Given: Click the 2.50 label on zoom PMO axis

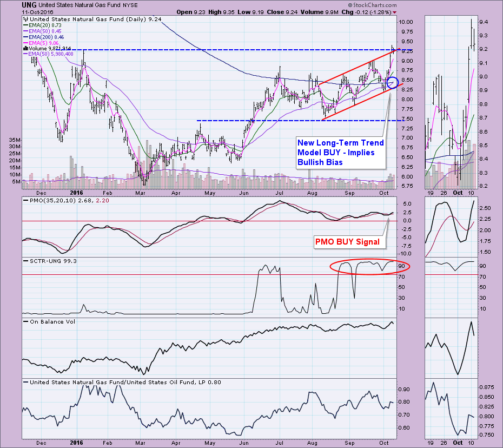Looking at the screenshot, I should (x=485, y=208).
